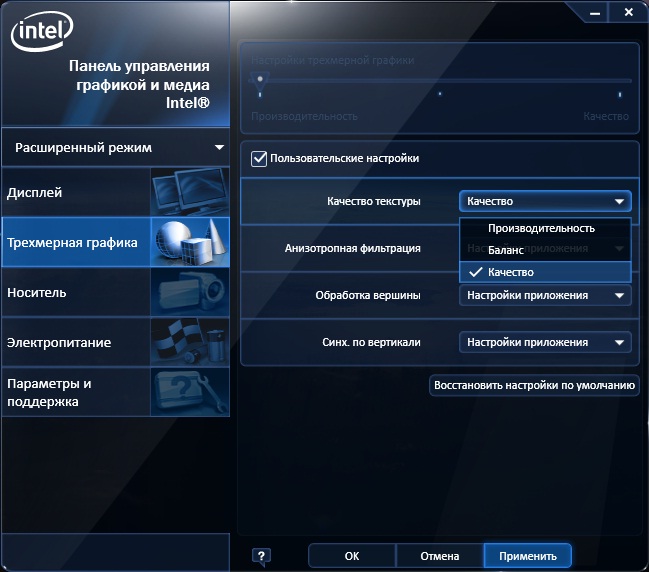Open the Обработка вершины dropdown
This screenshot has width=649, height=572.
click(x=545, y=296)
